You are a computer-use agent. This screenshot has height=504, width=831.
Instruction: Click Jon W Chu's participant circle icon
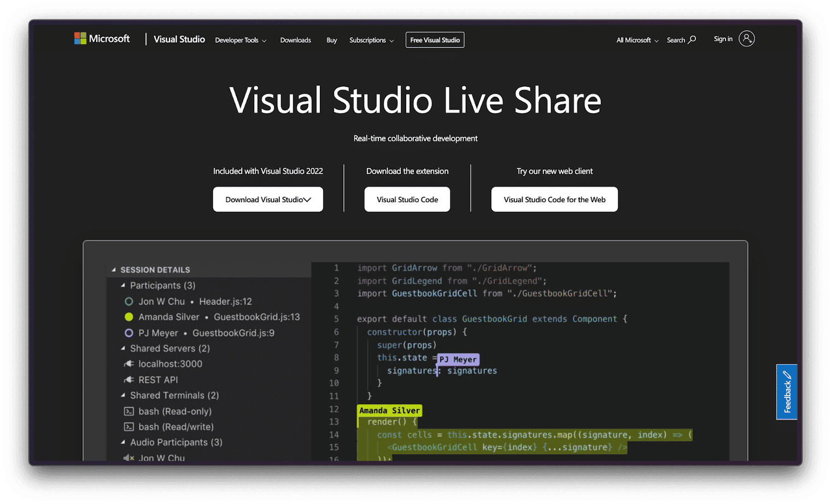tap(129, 301)
